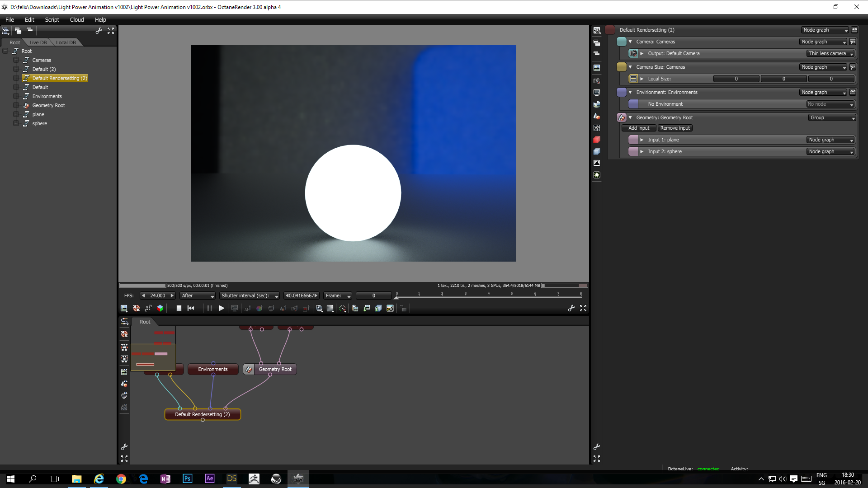Open the Geometry Group type dropdown
The height and width of the screenshot is (488, 868).
[832, 117]
